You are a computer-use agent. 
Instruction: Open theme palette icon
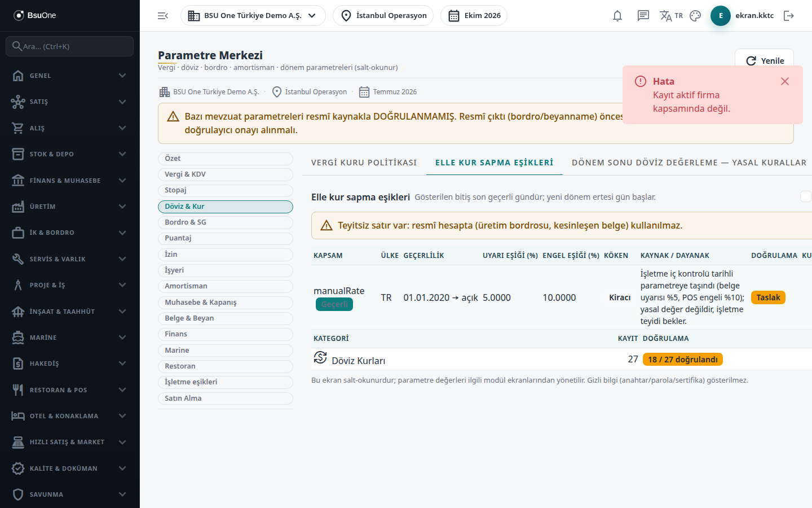(x=695, y=16)
